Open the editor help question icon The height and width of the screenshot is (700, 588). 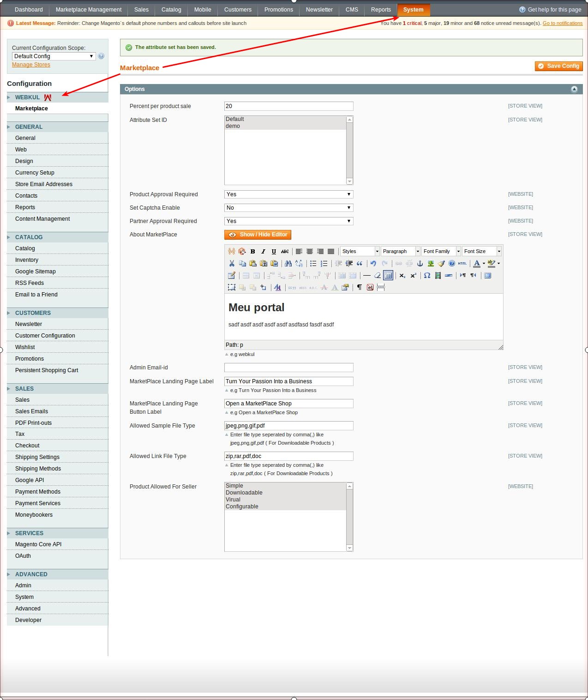(x=452, y=263)
